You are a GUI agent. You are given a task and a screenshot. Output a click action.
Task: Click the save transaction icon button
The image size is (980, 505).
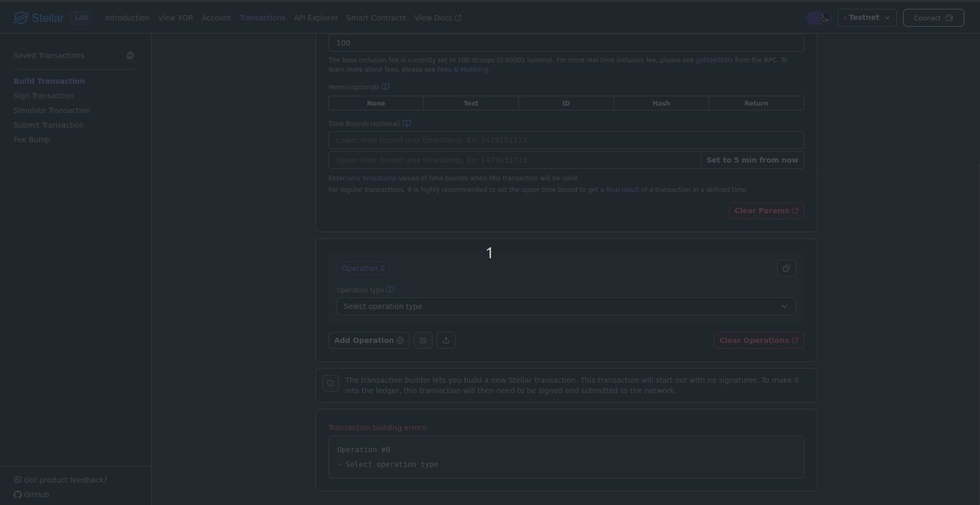[x=423, y=340]
